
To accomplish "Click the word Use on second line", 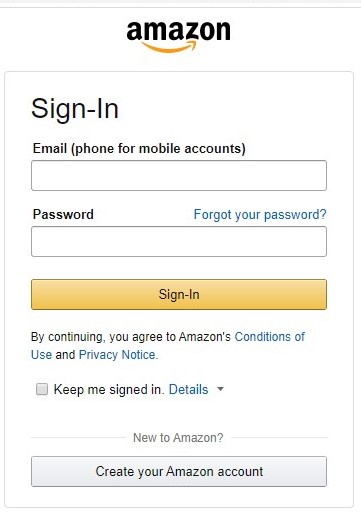I will (41, 355).
